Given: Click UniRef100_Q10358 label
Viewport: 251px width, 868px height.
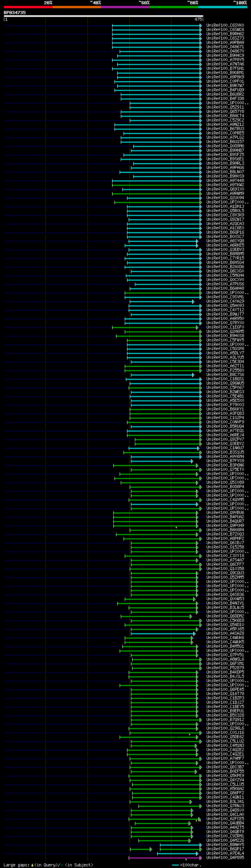Looking at the screenshot, I should tap(225, 569).
